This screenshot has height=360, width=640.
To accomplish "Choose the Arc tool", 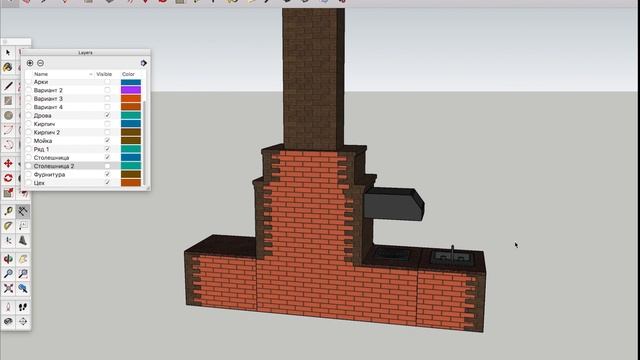I will pyautogui.click(x=8, y=130).
